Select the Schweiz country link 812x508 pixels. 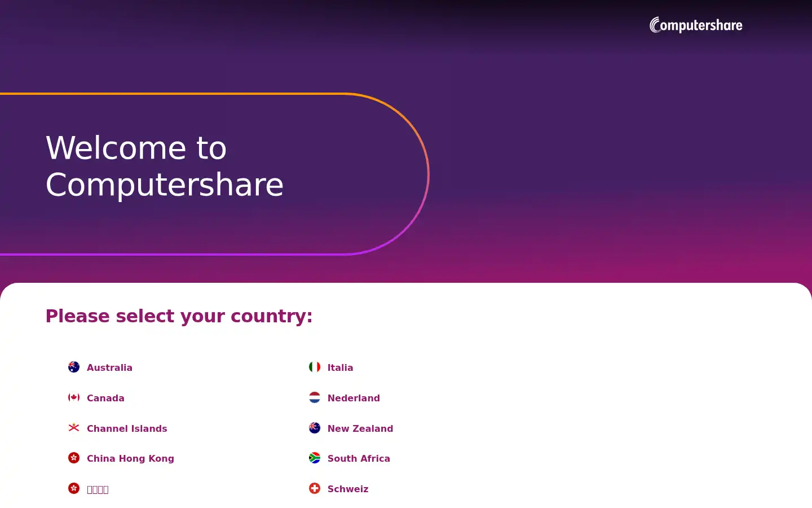pyautogui.click(x=348, y=489)
